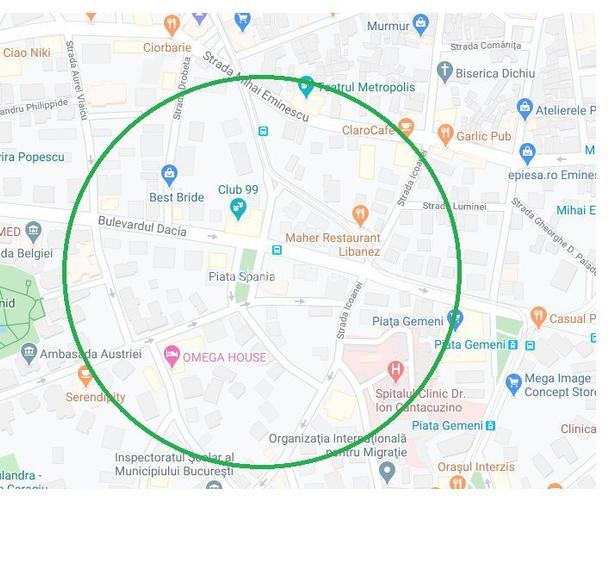Select the ClaroCafe coffee cup pin
The image size is (616, 563).
(x=406, y=127)
